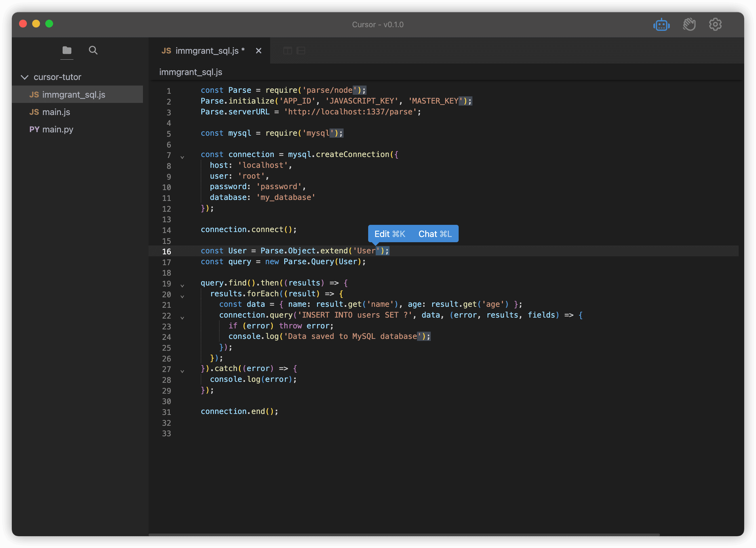Screen dimensions: 756x548
Task: Click the 'mysql' require string
Action: tap(318, 133)
